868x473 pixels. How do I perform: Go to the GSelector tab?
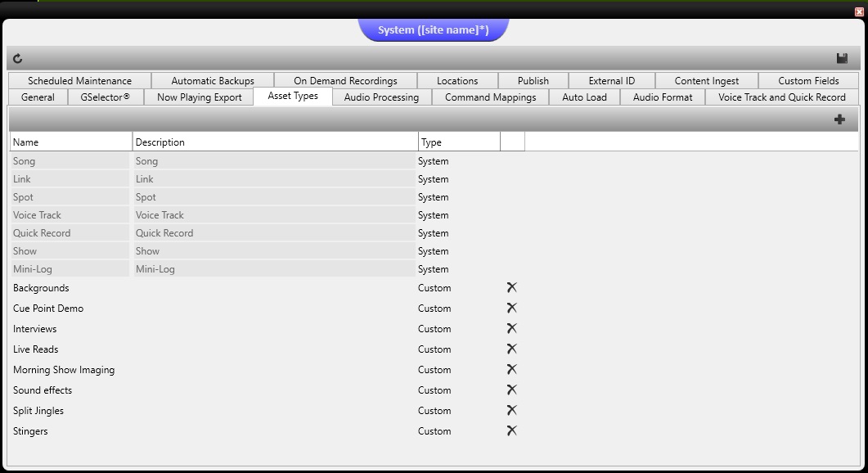coord(106,97)
